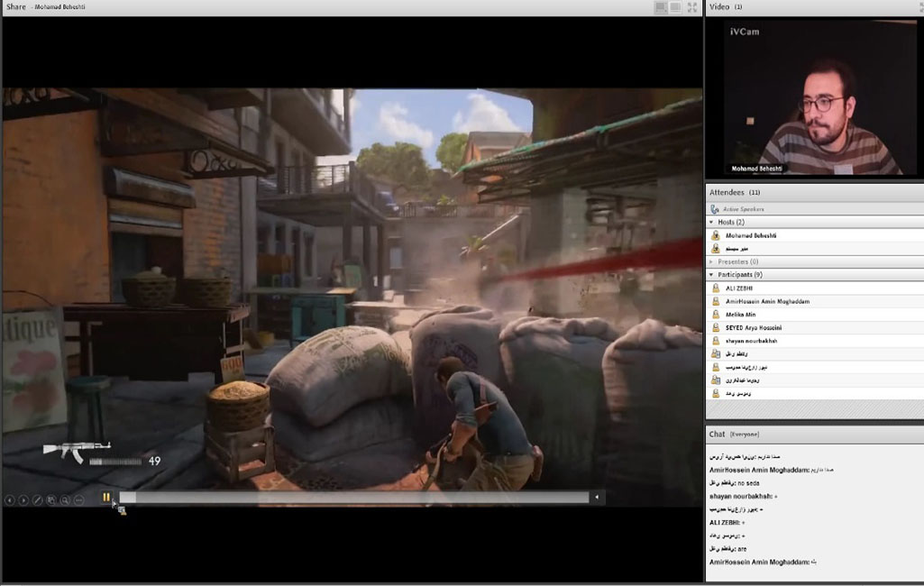Collapse the Hosts (2) group

click(x=711, y=223)
